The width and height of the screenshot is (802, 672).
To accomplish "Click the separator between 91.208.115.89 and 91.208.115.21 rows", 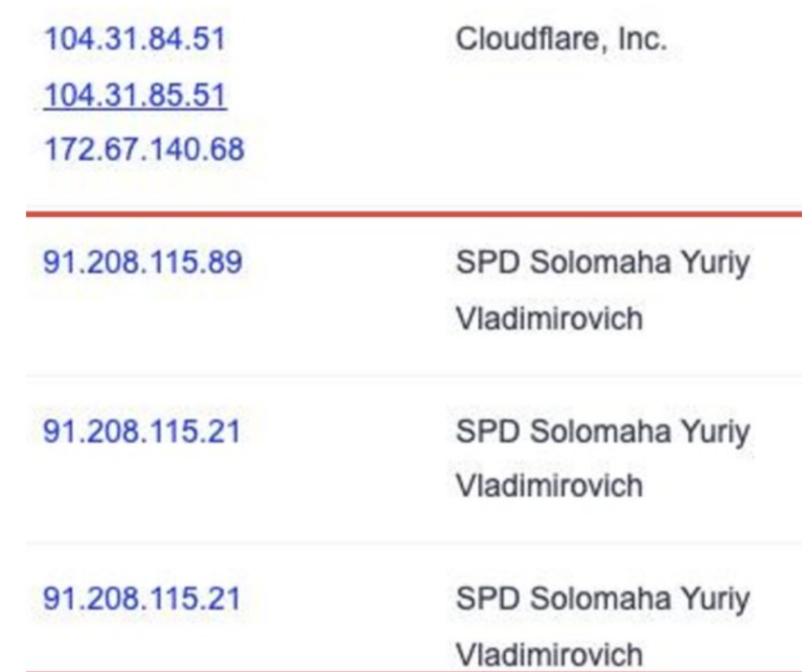I will [x=413, y=374].
